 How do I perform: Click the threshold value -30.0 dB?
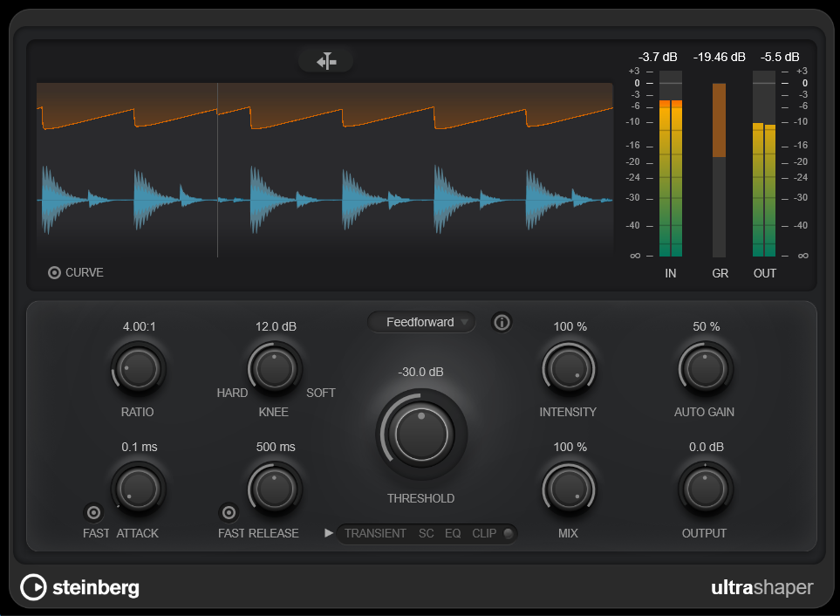(x=421, y=372)
